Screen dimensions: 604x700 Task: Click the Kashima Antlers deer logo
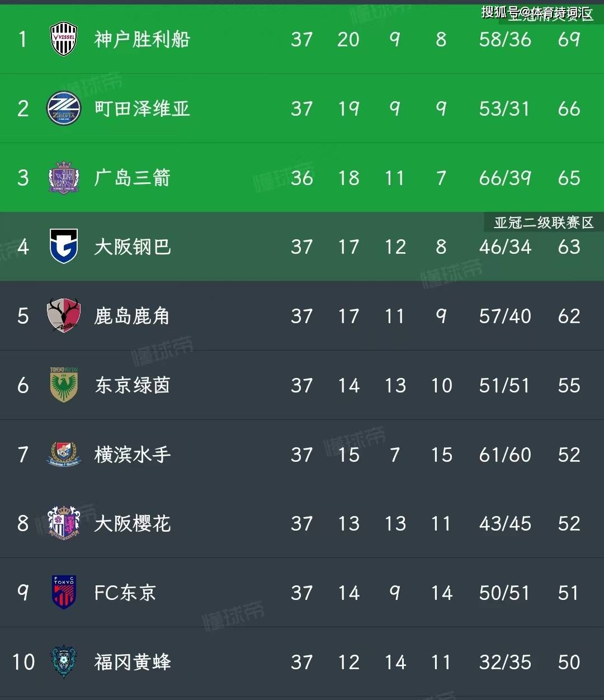tap(63, 316)
